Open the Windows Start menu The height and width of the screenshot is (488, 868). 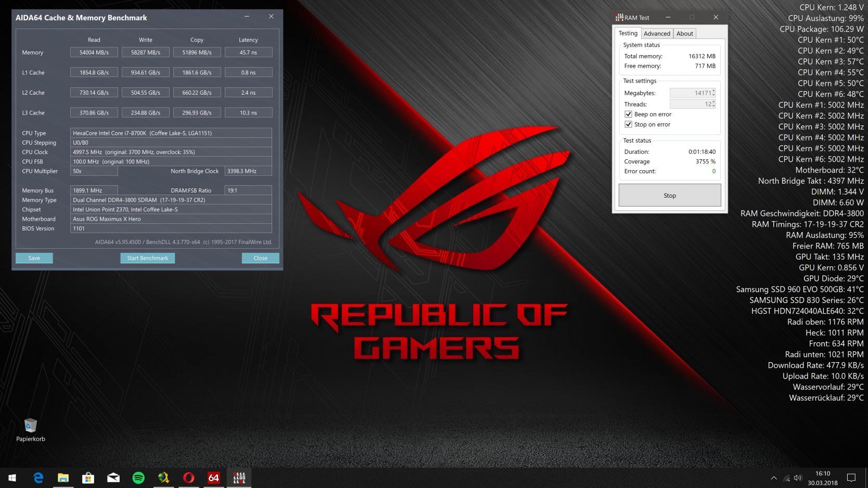12,478
